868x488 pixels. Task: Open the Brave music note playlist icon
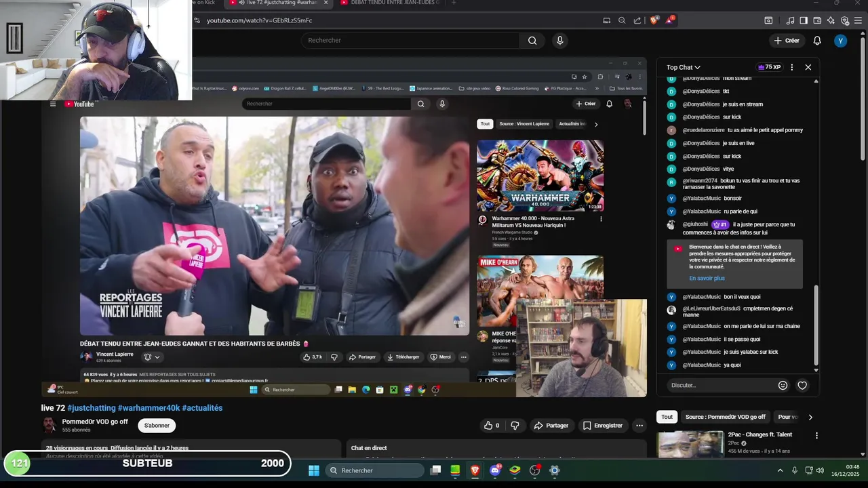(790, 20)
